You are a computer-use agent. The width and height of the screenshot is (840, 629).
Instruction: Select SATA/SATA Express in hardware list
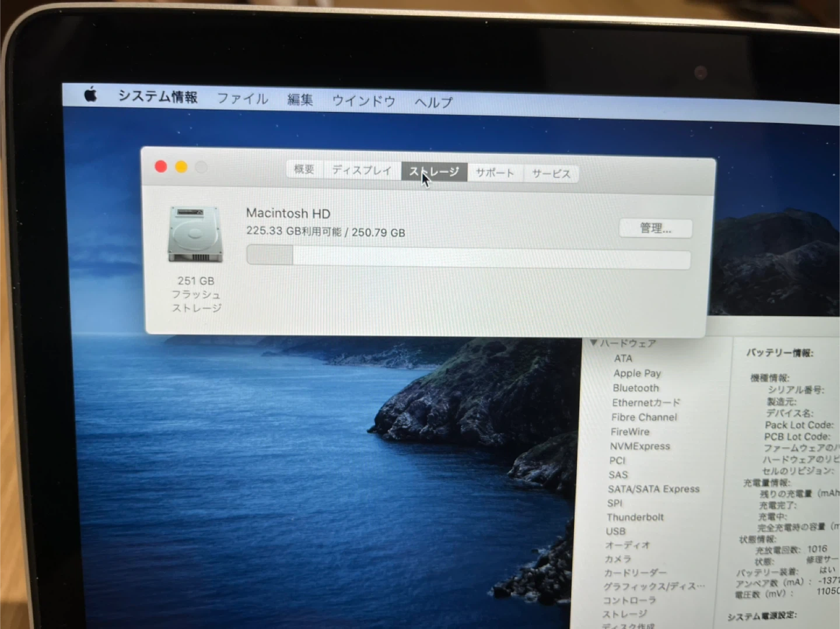[x=653, y=489]
